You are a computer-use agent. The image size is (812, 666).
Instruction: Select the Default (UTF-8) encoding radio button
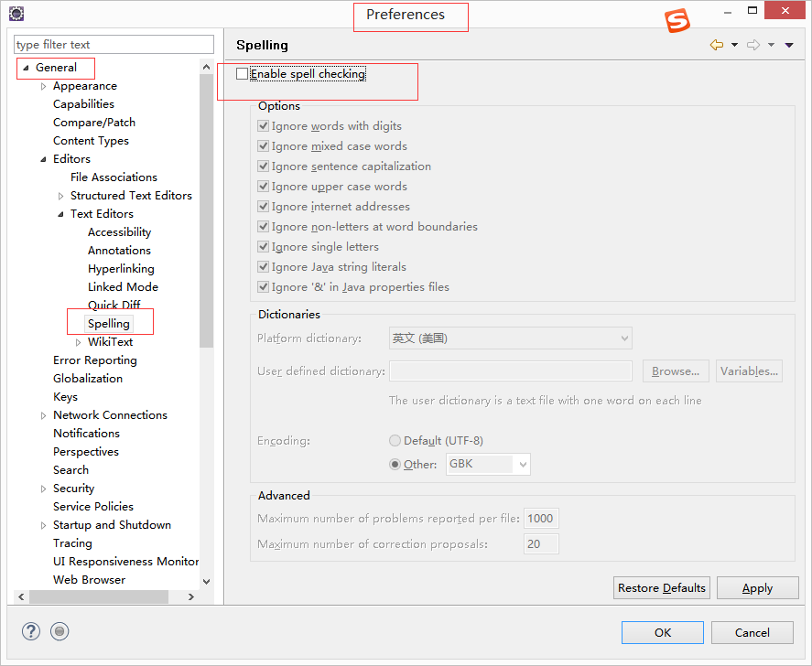pyautogui.click(x=395, y=440)
